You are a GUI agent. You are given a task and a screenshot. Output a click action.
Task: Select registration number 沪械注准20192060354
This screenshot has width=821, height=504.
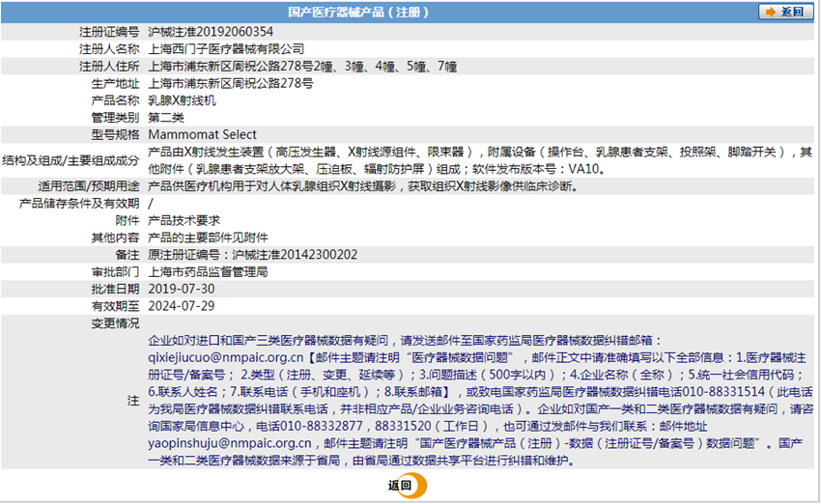[x=211, y=32]
